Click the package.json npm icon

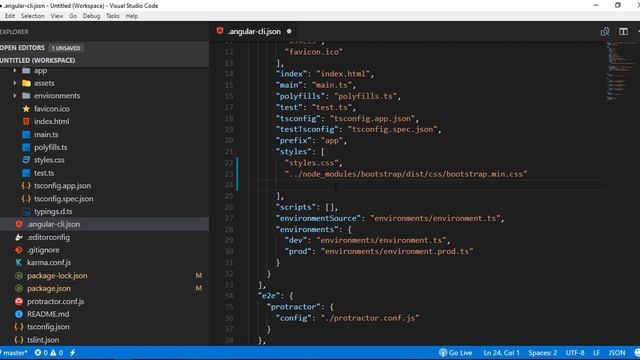pyautogui.click(x=19, y=289)
